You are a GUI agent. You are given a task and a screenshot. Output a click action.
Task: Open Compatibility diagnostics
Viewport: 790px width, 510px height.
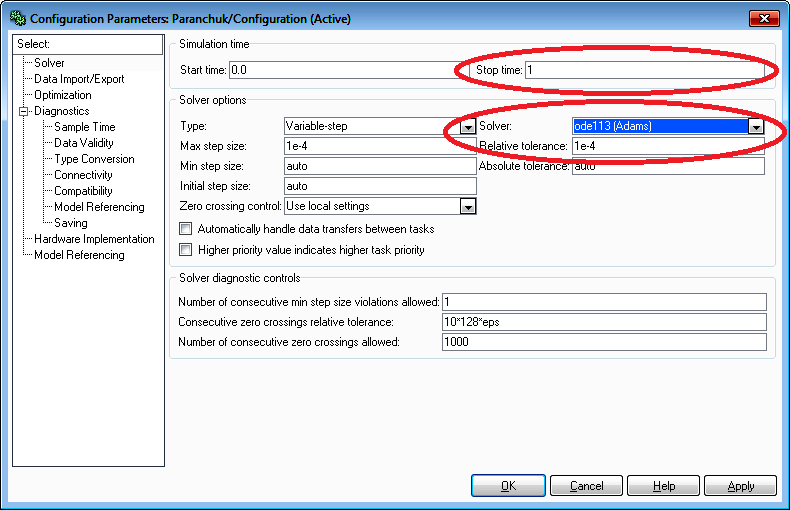tap(83, 191)
